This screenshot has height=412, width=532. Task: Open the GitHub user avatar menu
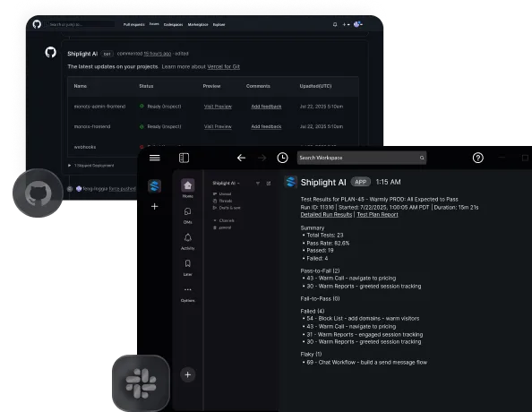357,24
